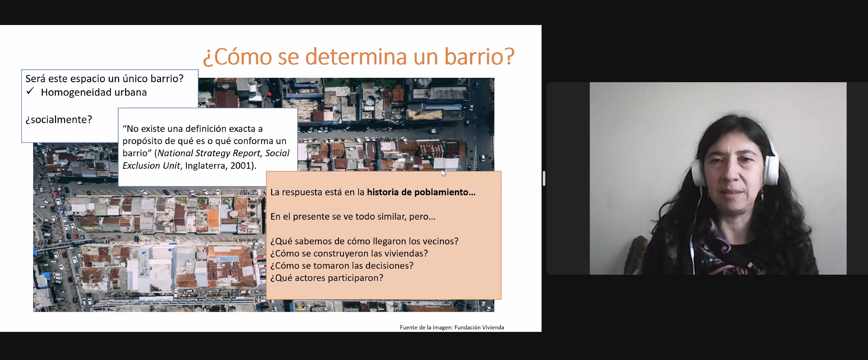Image resolution: width=868 pixels, height=360 pixels.
Task: Select the 'Homogeneidad urbana' bullet text
Action: pos(94,92)
